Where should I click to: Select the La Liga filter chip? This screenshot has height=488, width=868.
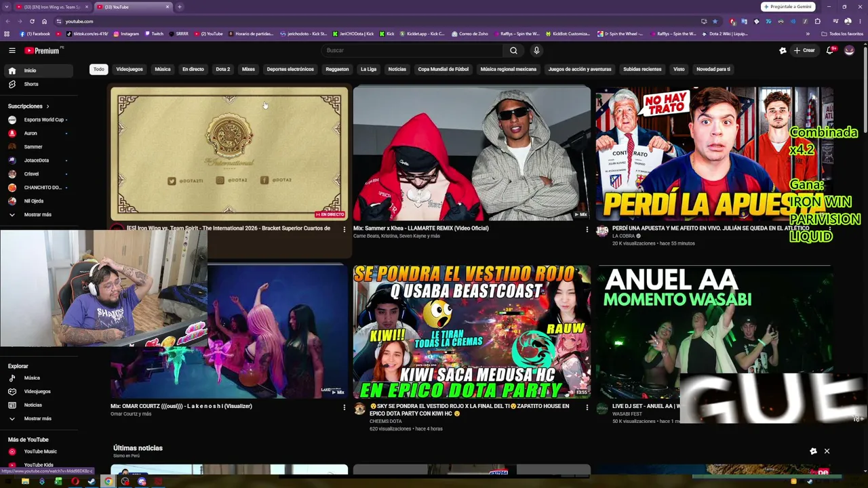pyautogui.click(x=368, y=69)
